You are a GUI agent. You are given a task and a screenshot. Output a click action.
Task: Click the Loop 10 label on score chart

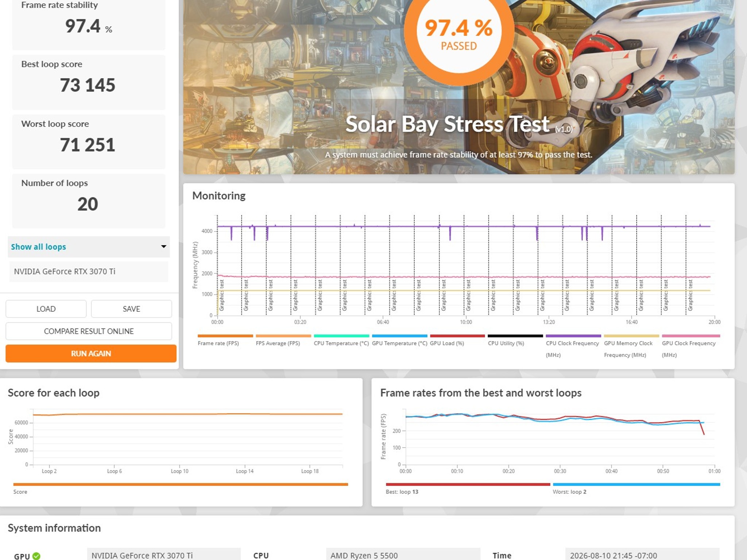tap(179, 471)
